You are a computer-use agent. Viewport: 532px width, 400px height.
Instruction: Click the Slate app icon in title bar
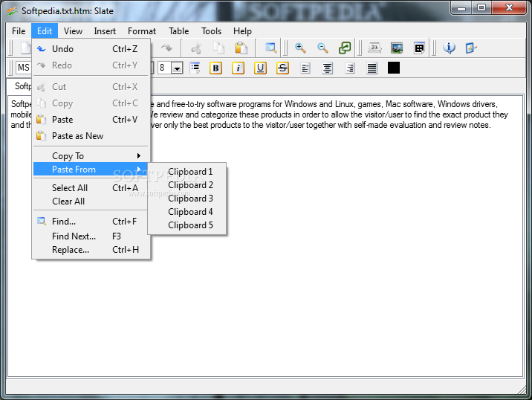click(x=12, y=11)
